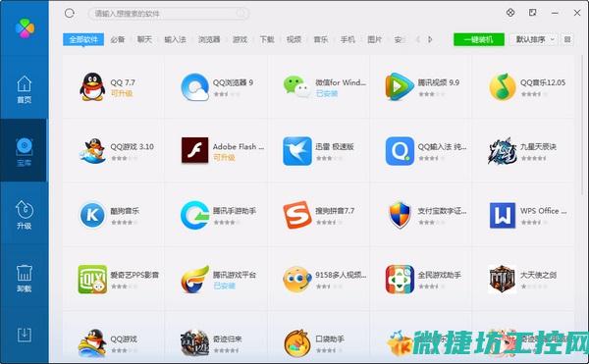Switch to the 浏览器 category tab
Screen dimensions: 589x364
(209, 39)
